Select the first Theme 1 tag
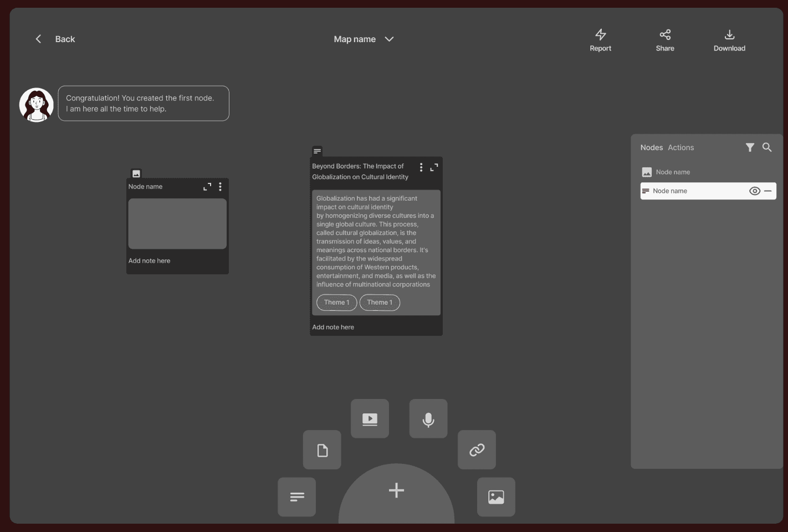 (x=337, y=302)
